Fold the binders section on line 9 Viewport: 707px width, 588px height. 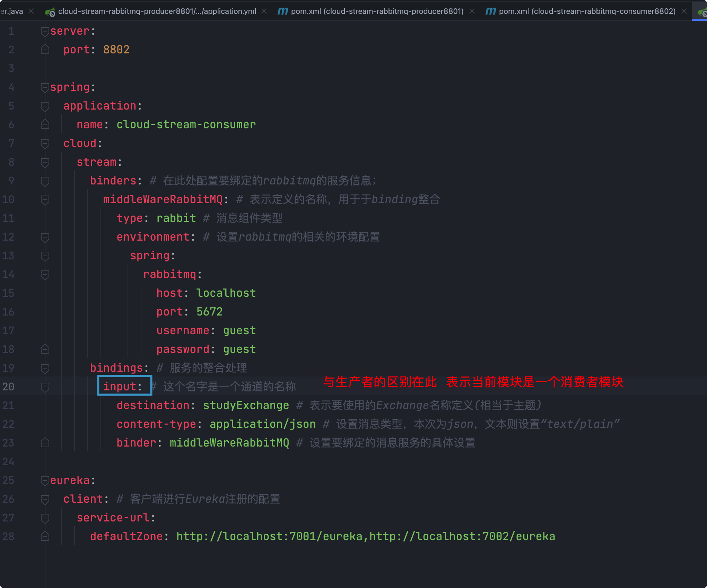(x=45, y=181)
